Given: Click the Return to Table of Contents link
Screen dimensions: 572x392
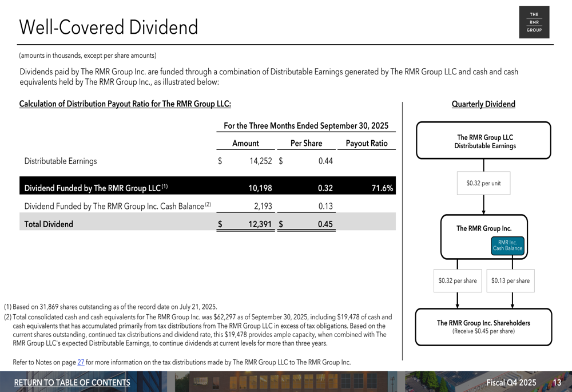Looking at the screenshot, I should tap(72, 382).
